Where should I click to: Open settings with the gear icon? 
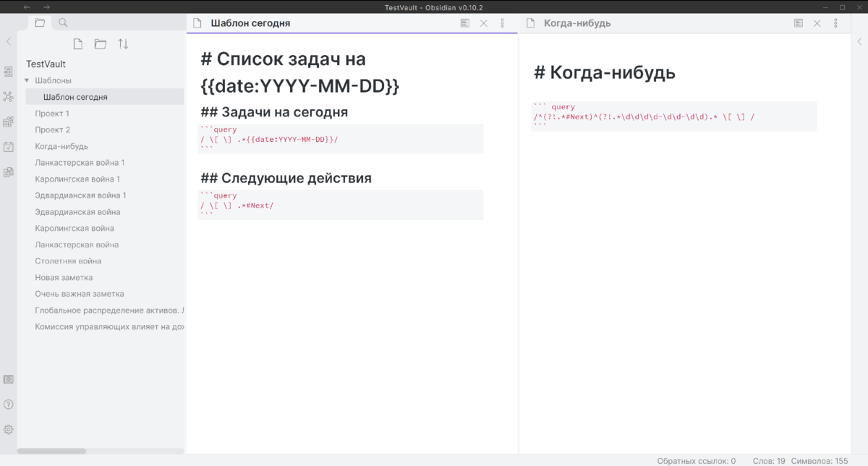pos(9,429)
